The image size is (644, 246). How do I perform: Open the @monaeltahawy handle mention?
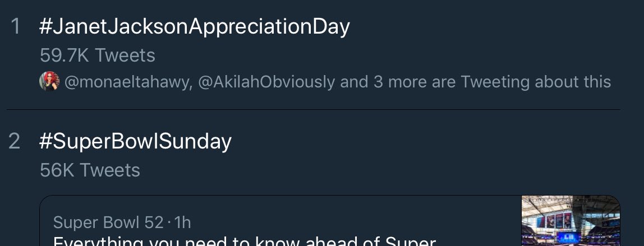pos(128,82)
